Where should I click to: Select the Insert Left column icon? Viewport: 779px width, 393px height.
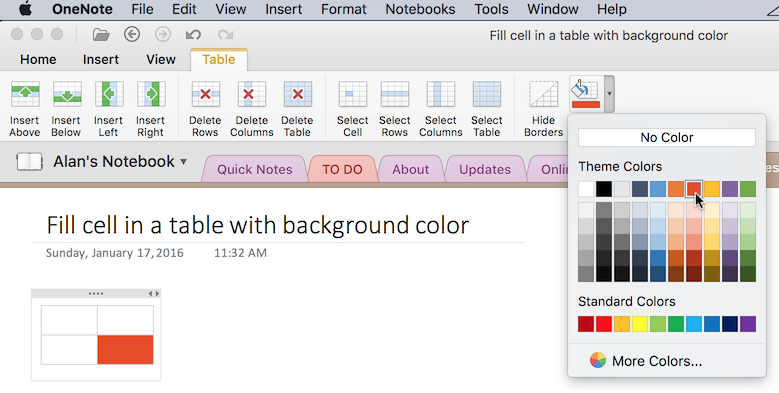click(x=109, y=94)
